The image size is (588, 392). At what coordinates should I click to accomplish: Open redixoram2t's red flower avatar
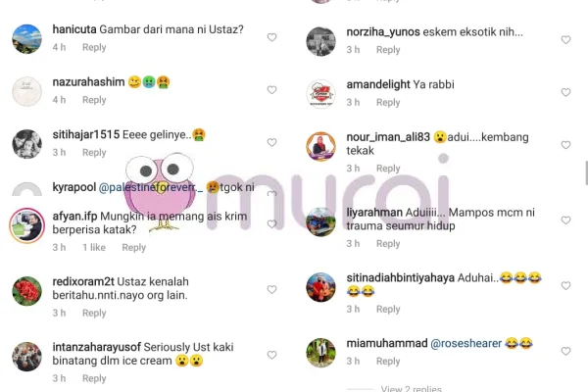(x=27, y=291)
